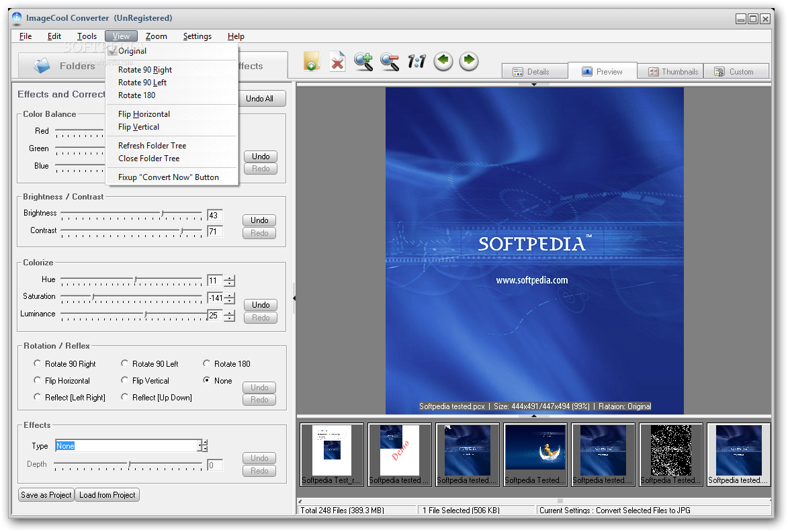Click the zoom out magnifier icon
Viewport: 788px width, 532px height.
coord(390,62)
